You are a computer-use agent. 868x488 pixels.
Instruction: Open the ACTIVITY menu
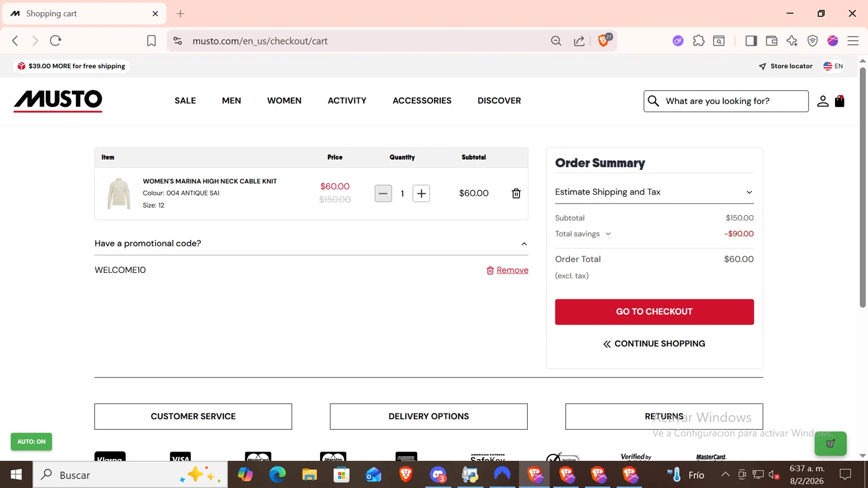347,101
